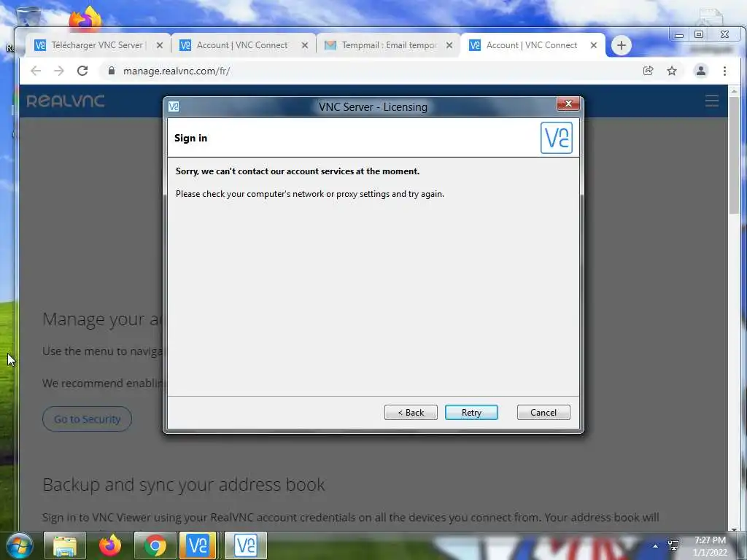Viewport: 747px width, 560px height.
Task: Minimize the Chrome window
Action: (679, 34)
